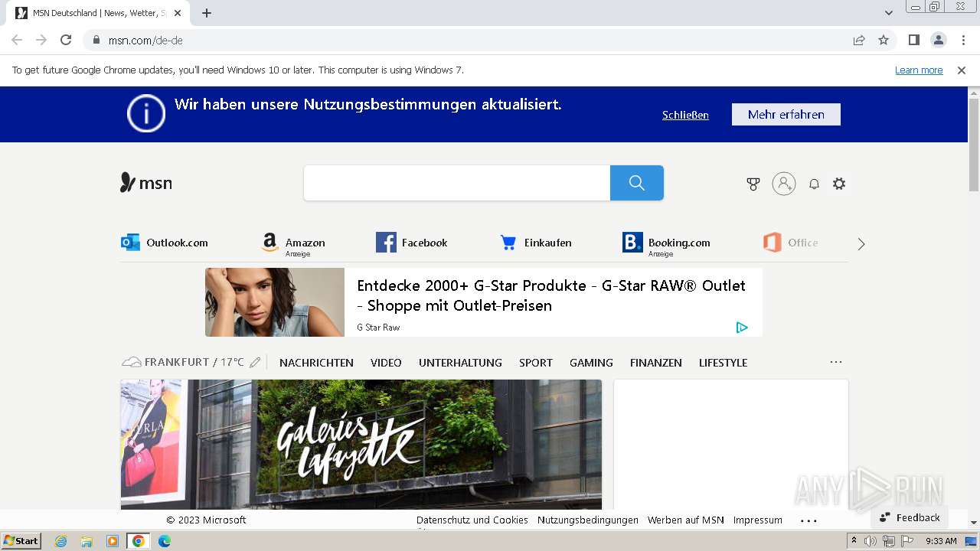Open Impressum link

(x=758, y=520)
